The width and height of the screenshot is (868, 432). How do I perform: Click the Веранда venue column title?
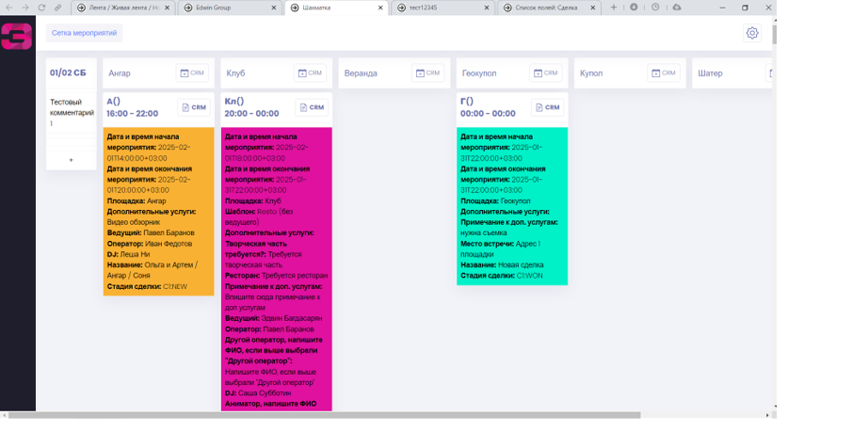click(361, 73)
